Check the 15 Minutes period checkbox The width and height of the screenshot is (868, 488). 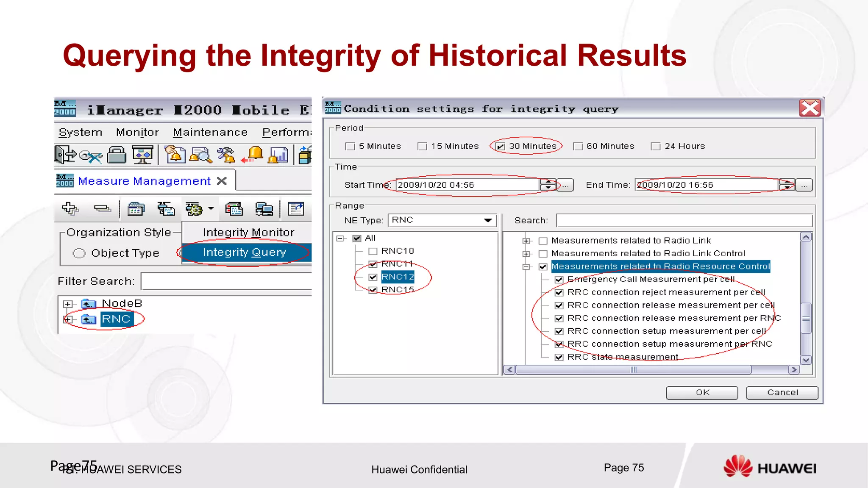(422, 147)
